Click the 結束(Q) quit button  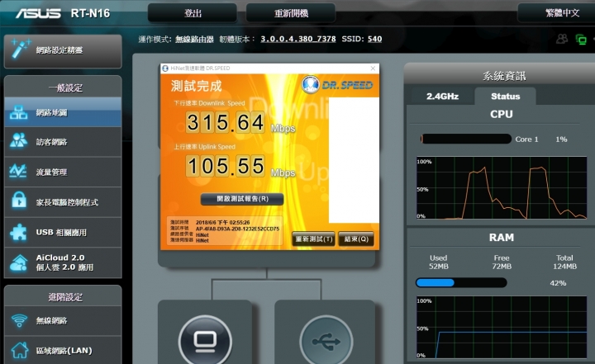point(356,239)
